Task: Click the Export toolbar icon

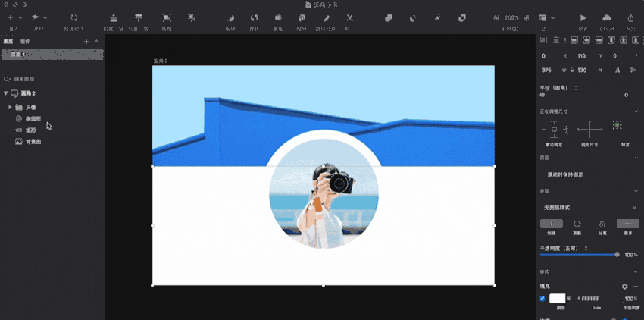Action: coord(631,17)
